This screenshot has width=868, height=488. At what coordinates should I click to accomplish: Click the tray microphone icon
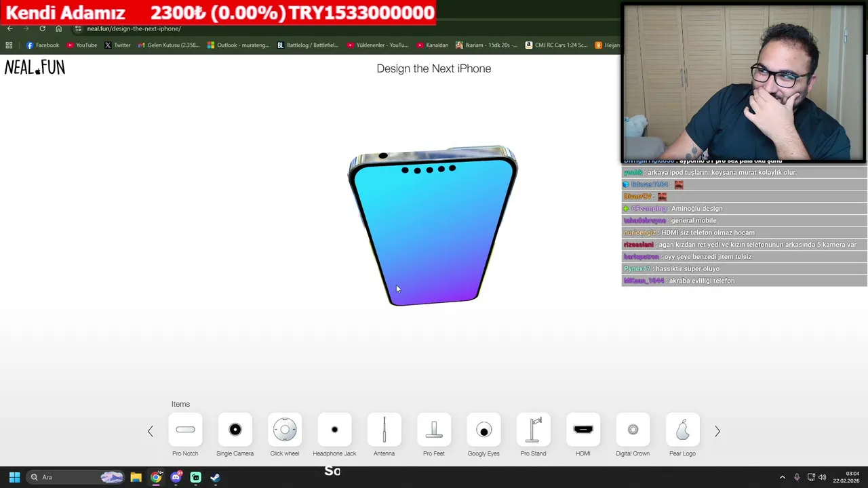coord(797,477)
